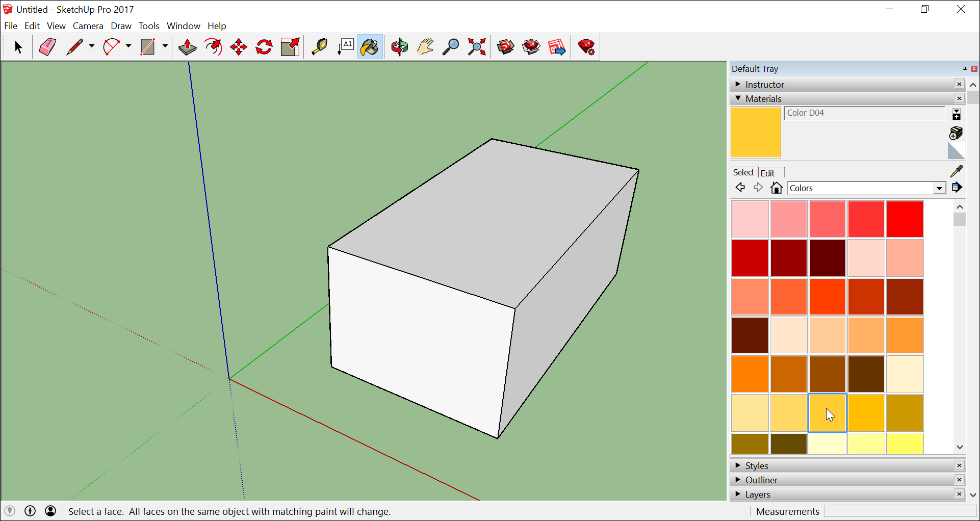Activate the Pan tool
The image size is (980, 521).
coord(425,46)
